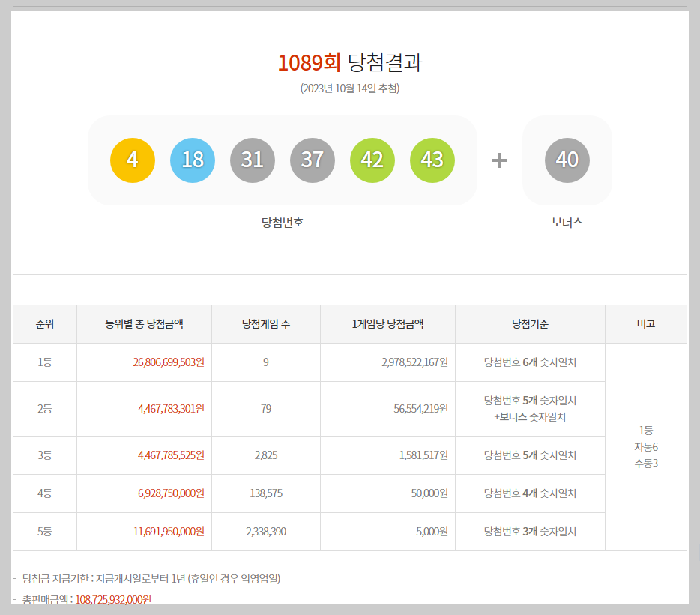Image resolution: width=700 pixels, height=615 pixels.
Task: Select the 3등 rank cell
Action: click(x=45, y=455)
